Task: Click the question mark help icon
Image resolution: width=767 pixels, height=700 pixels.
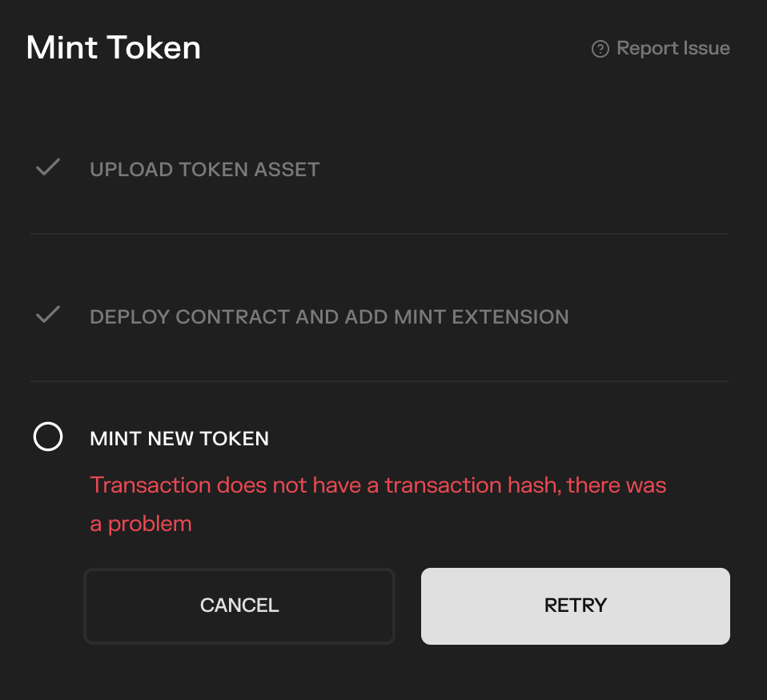Action: [x=600, y=49]
